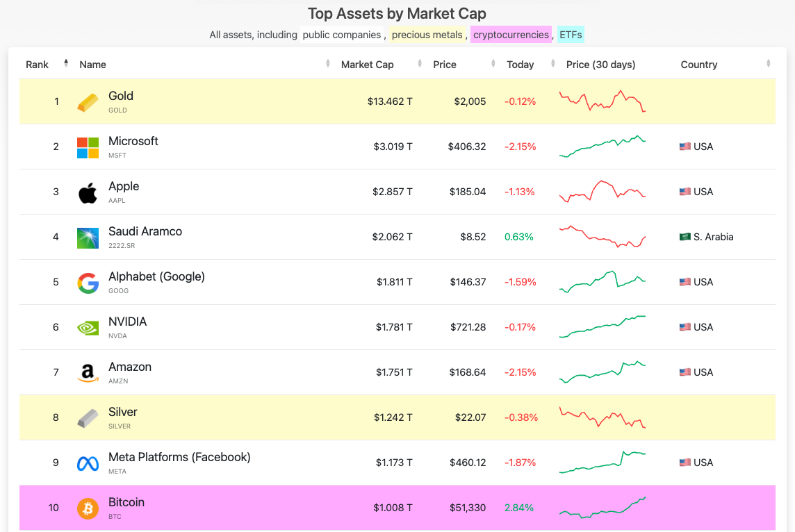Click the Market Cap column header
795x532 pixels.
367,65
